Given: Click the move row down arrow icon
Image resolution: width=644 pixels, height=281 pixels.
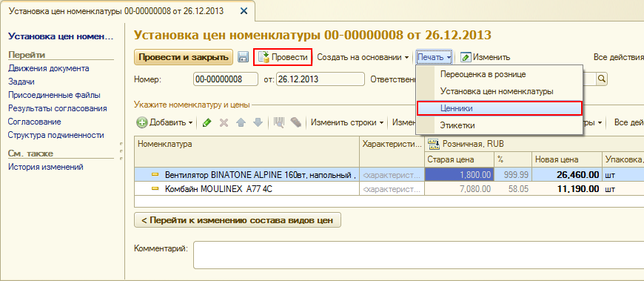Looking at the screenshot, I should pos(258,122).
